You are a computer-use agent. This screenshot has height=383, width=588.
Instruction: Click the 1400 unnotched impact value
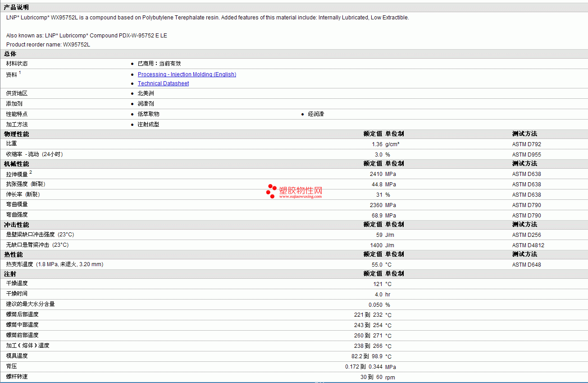coord(376,245)
